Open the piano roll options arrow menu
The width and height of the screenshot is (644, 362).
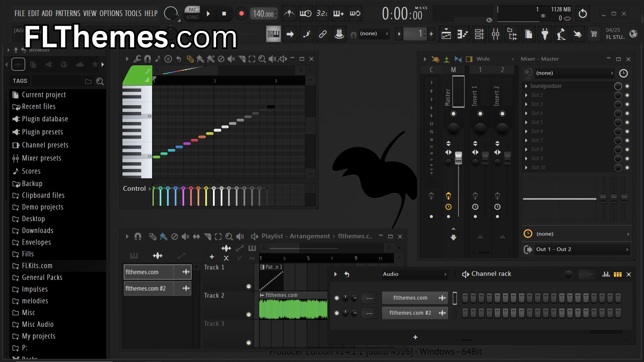pyautogui.click(x=127, y=59)
